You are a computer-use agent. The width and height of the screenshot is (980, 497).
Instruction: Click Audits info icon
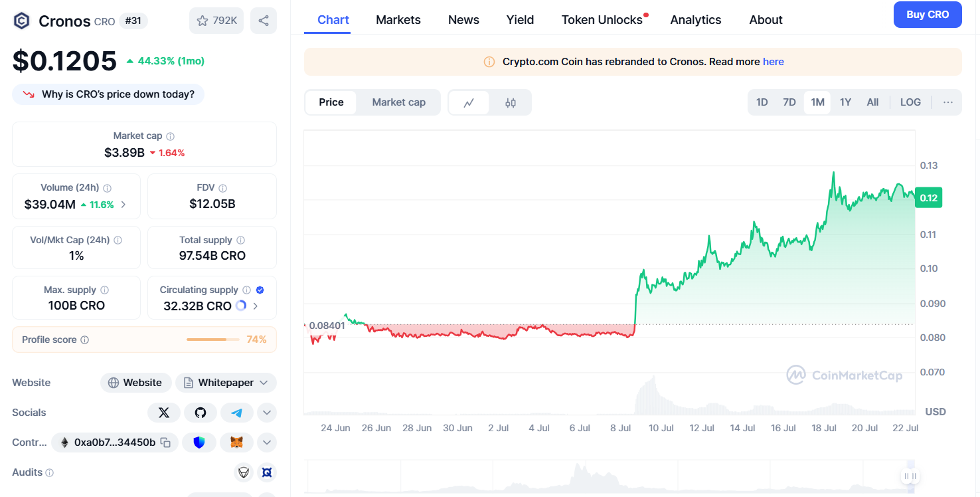click(49, 472)
